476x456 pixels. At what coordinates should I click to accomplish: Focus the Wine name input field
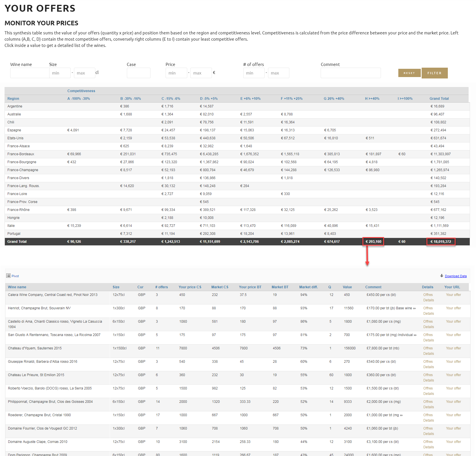click(30, 73)
